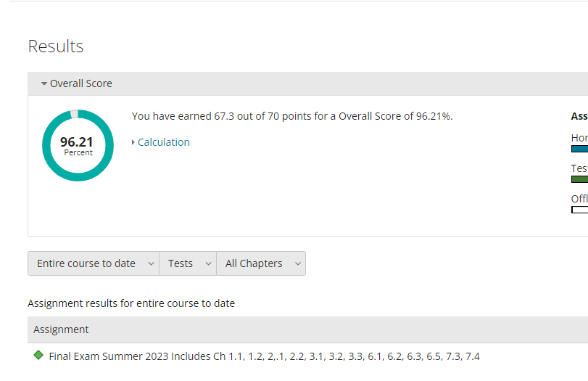
Task: Open the All Chapters dropdown
Action: coord(261,263)
